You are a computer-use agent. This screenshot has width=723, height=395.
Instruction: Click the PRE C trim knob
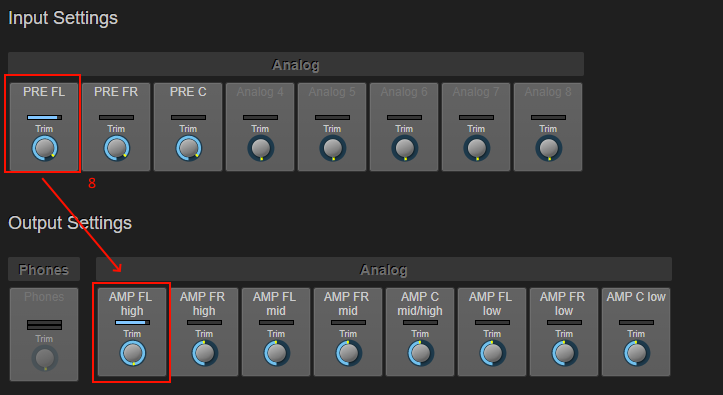189,148
